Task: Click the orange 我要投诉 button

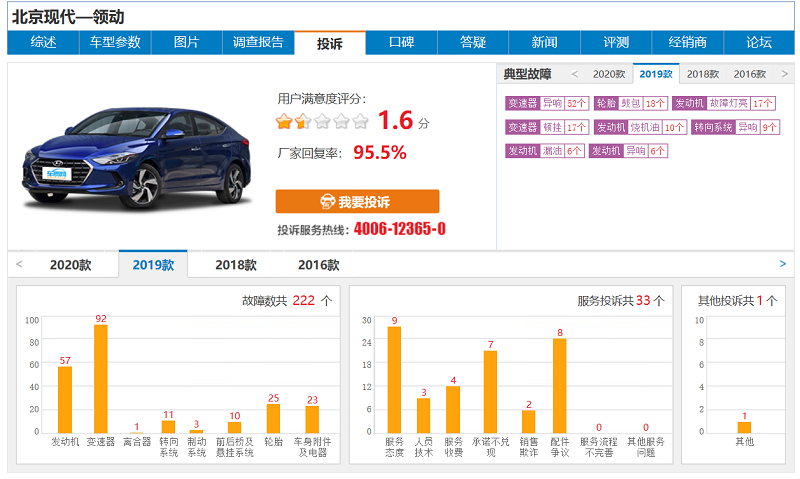Action: coord(357,201)
